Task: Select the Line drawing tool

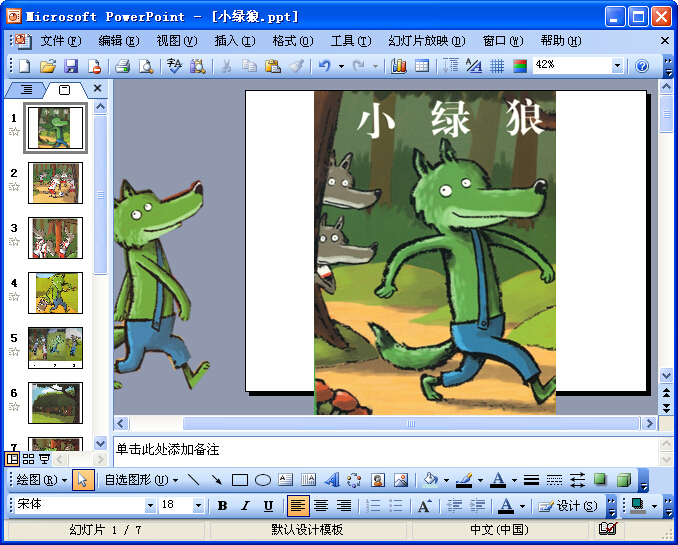Action: [x=194, y=480]
